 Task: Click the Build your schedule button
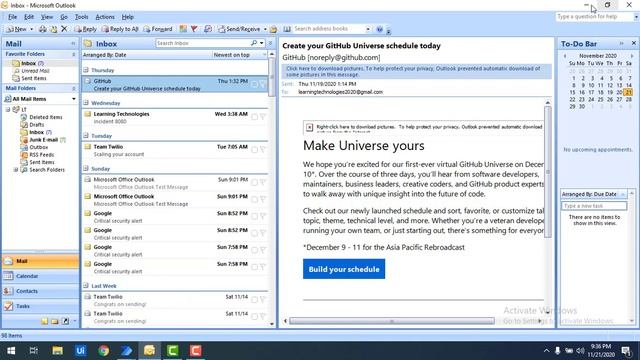[344, 269]
